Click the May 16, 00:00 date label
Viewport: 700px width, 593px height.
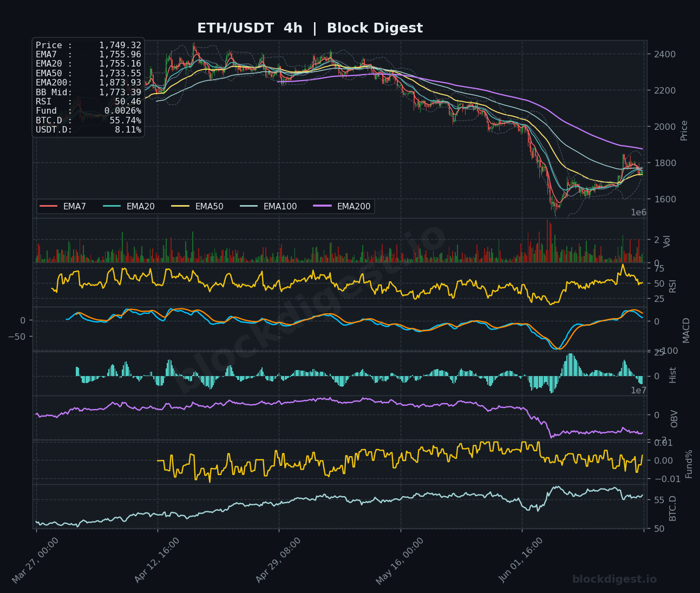(x=400, y=561)
